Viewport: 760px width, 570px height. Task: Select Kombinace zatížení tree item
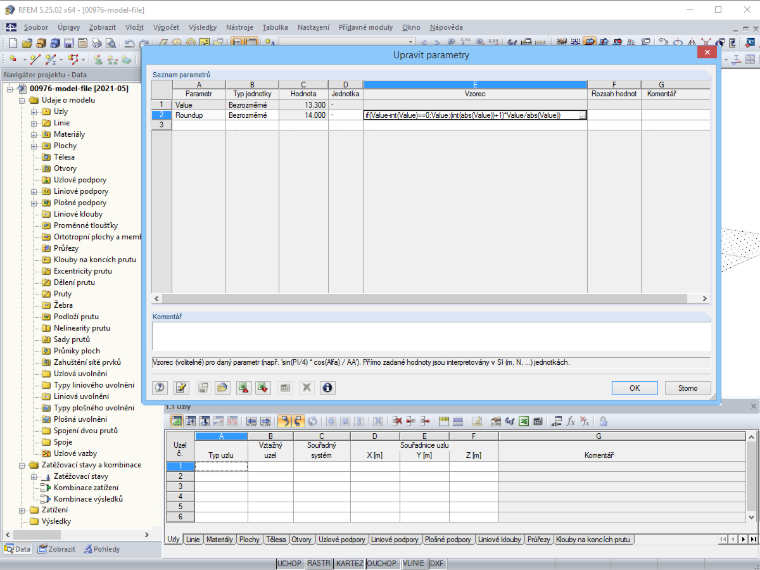pyautogui.click(x=86, y=488)
